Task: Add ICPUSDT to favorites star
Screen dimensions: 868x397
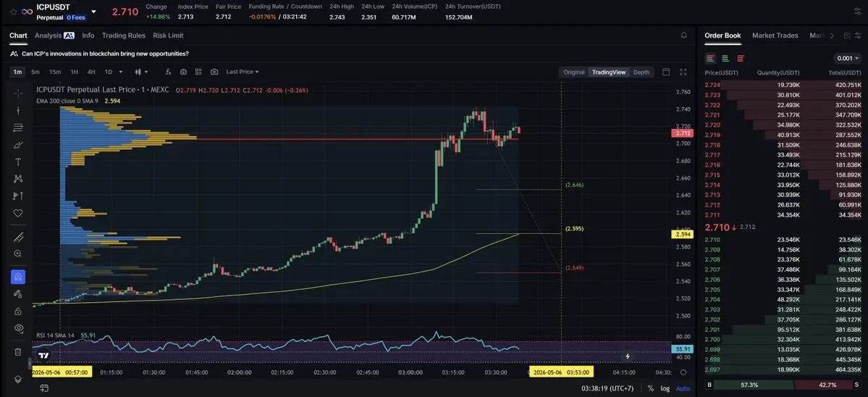Action: 13,12
